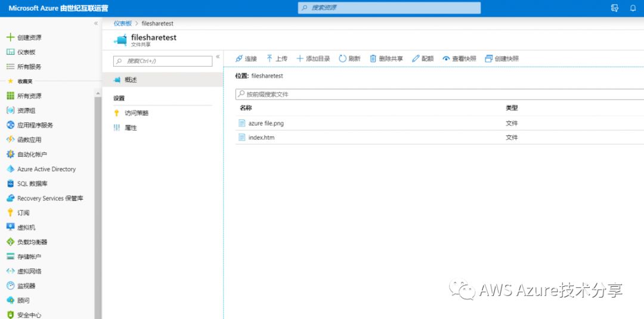Open 存储帐户 storage accounts icon

tap(10, 256)
